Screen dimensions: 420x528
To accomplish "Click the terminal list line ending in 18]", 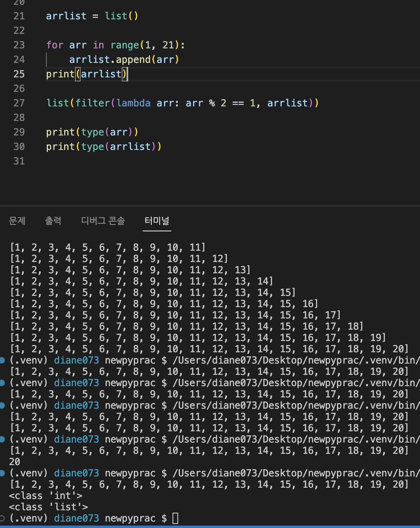I will [187, 326].
